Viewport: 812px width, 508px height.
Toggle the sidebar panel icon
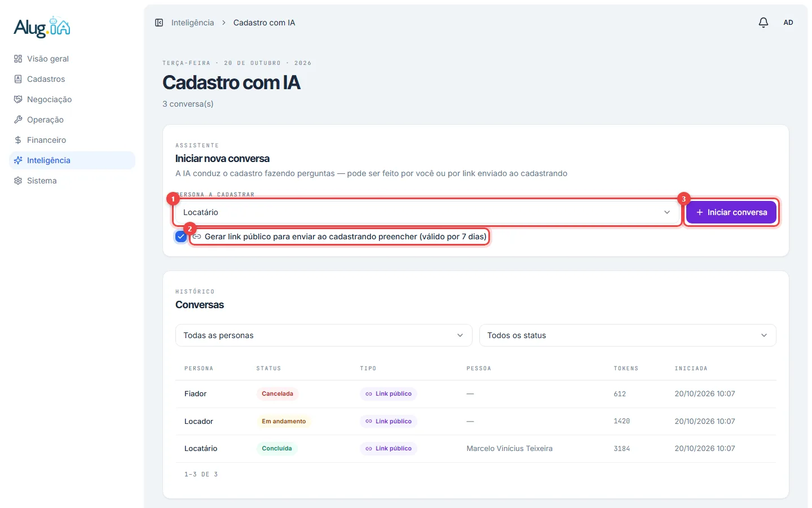pyautogui.click(x=159, y=23)
